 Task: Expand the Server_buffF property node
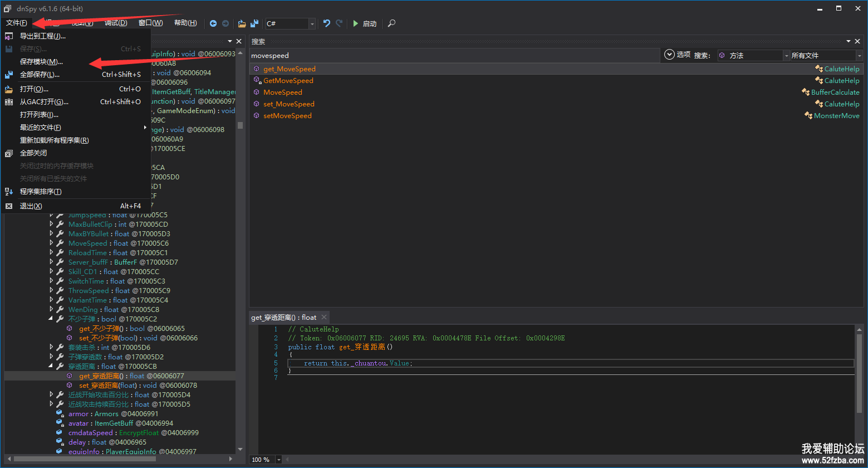52,262
